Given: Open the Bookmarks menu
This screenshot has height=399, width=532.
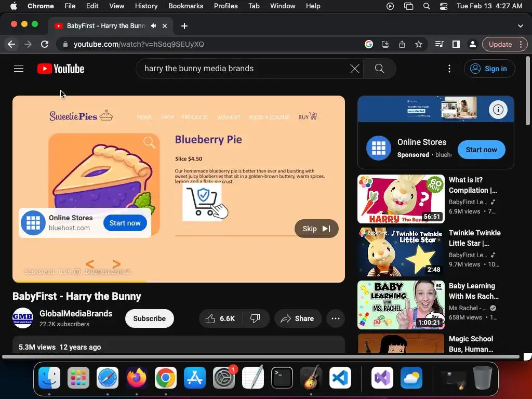Looking at the screenshot, I should point(185,6).
